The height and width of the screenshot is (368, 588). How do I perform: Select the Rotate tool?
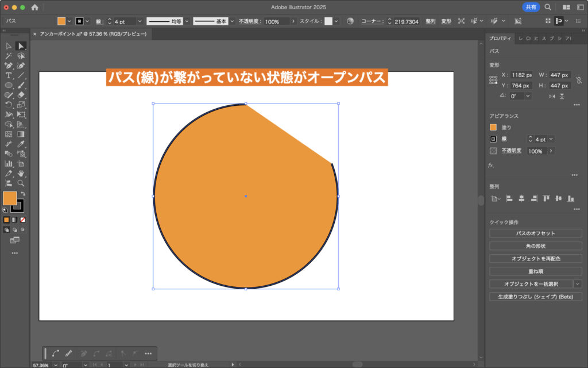point(7,104)
